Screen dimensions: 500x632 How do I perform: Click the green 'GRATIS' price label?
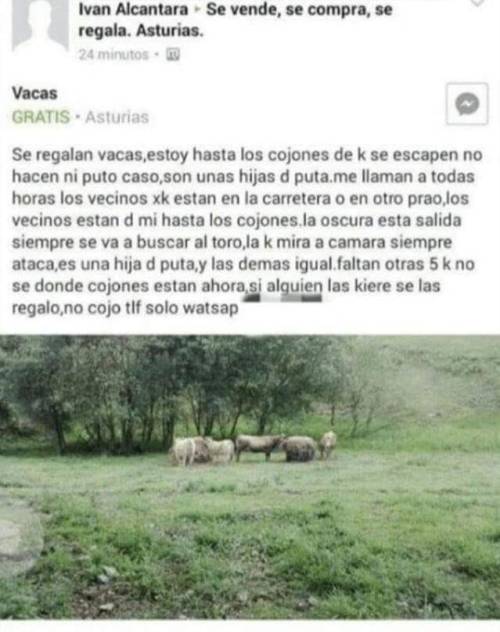click(x=41, y=117)
